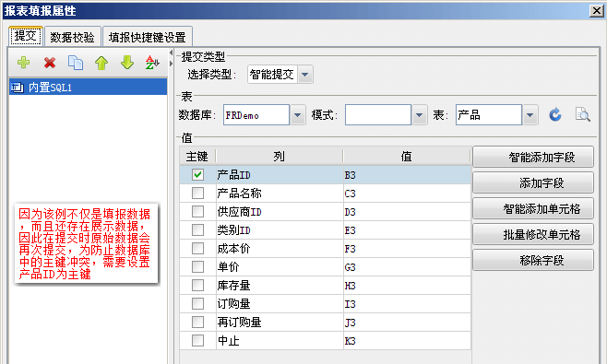The height and width of the screenshot is (364, 607).
Task: Delete submit item with red X icon
Action: click(50, 63)
